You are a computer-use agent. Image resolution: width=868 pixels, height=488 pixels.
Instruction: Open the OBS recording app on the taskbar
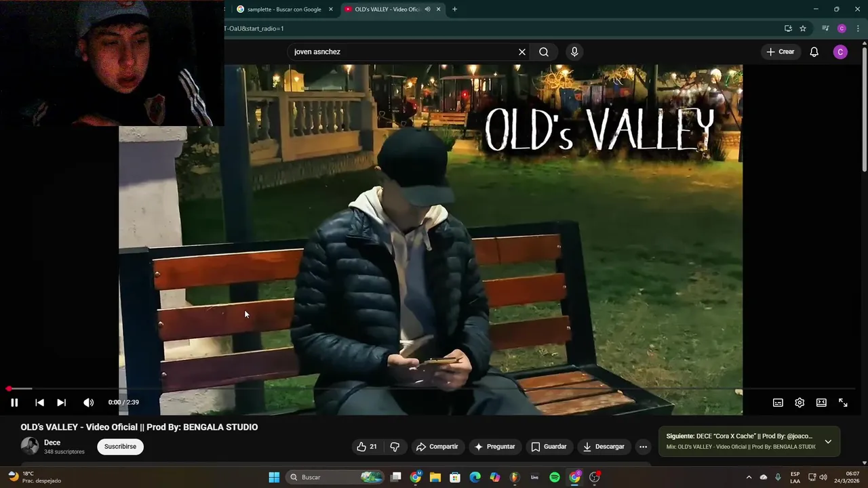click(x=595, y=477)
